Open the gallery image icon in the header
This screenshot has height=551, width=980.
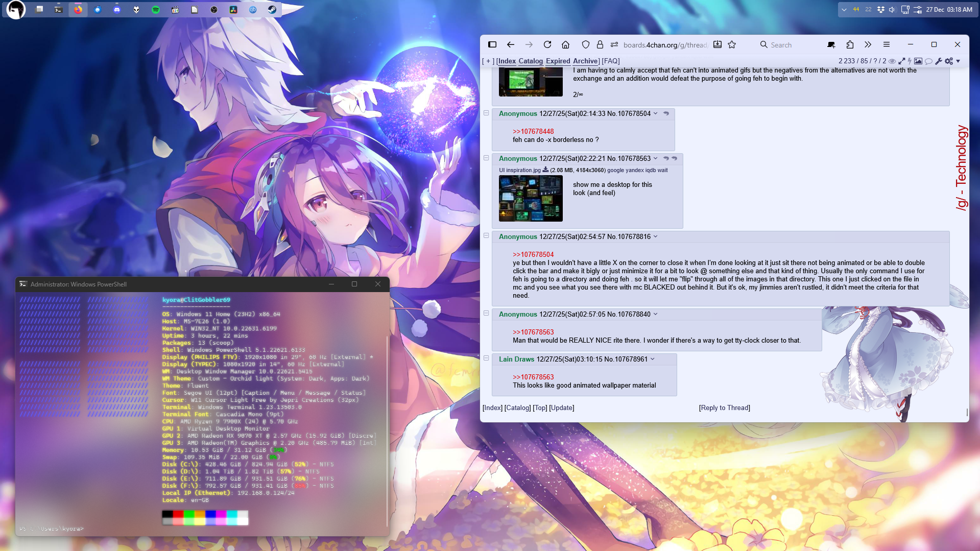pyautogui.click(x=918, y=61)
